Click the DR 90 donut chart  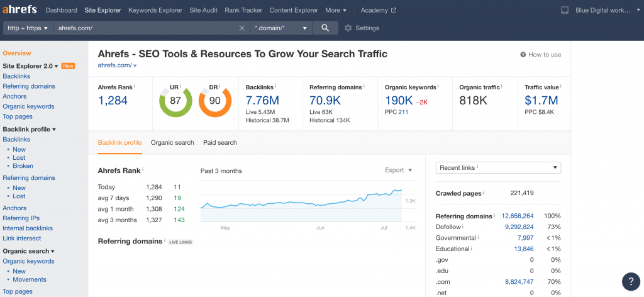pyautogui.click(x=215, y=101)
